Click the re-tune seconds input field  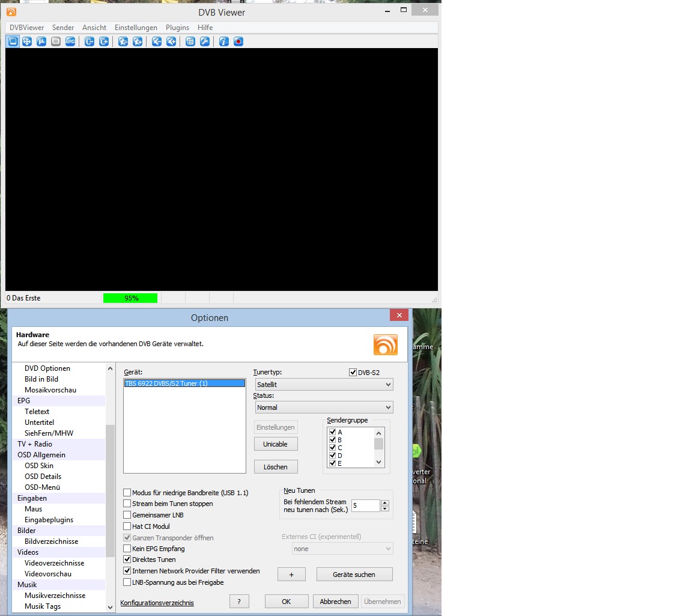coord(366,505)
